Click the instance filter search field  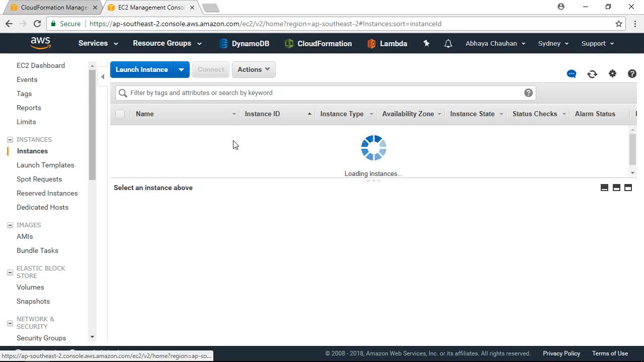326,93
